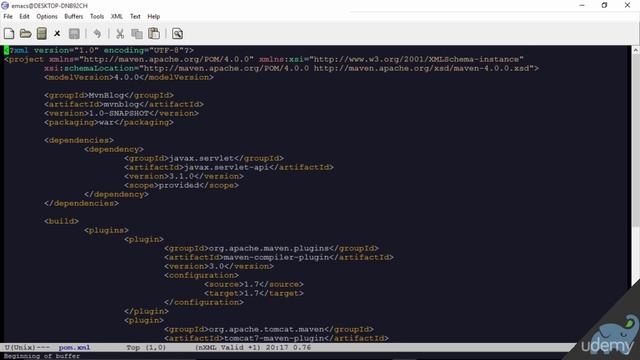Search with the magnifier toolbar icon
This screenshot has height=360, width=640.
coord(177,33)
